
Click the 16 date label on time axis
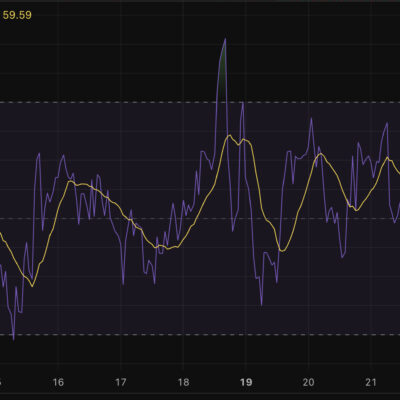point(58,382)
